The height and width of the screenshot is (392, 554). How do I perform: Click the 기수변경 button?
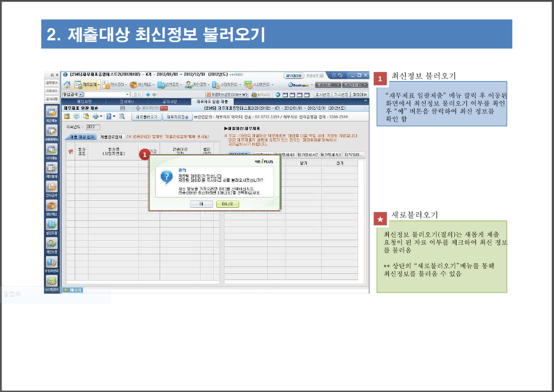[x=341, y=95]
